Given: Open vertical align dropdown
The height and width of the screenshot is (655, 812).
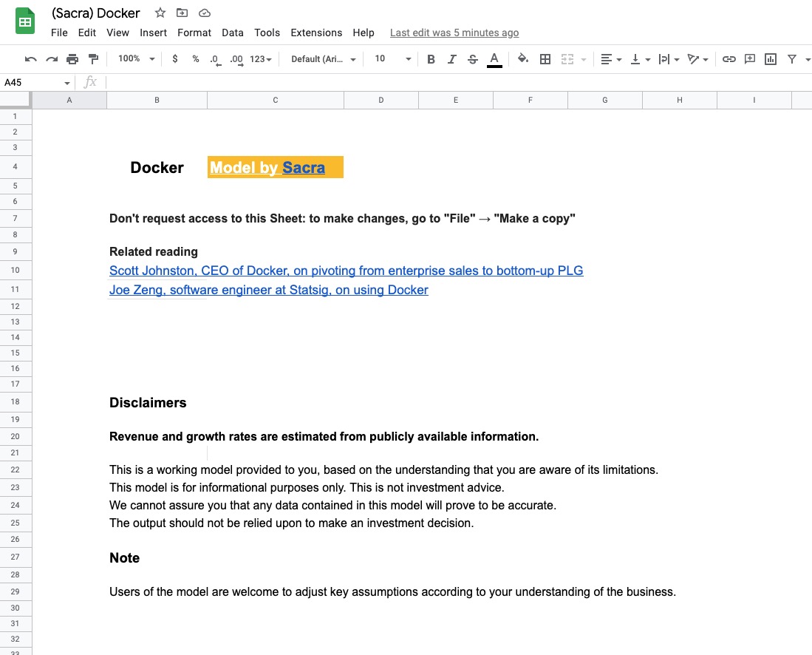Looking at the screenshot, I should click(x=640, y=59).
